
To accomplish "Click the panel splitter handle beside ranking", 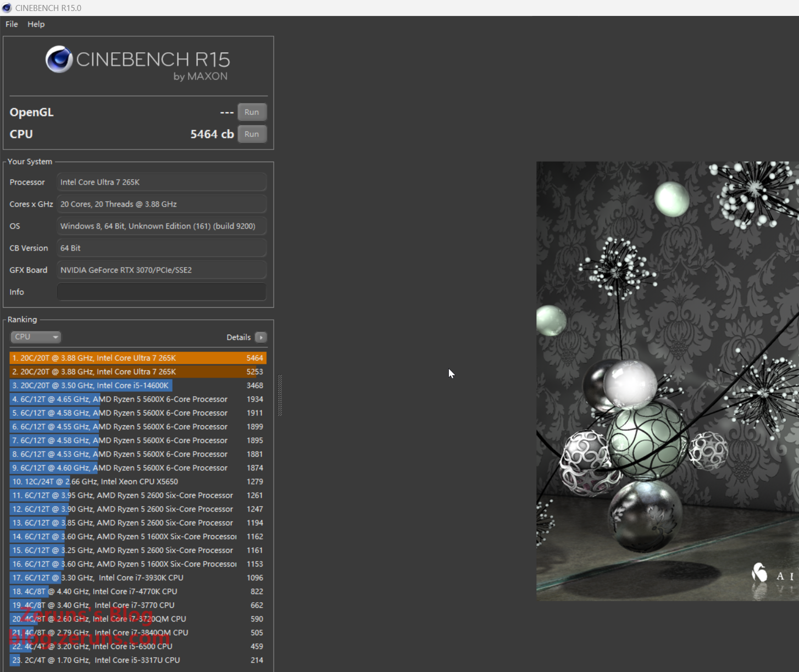I will click(280, 395).
